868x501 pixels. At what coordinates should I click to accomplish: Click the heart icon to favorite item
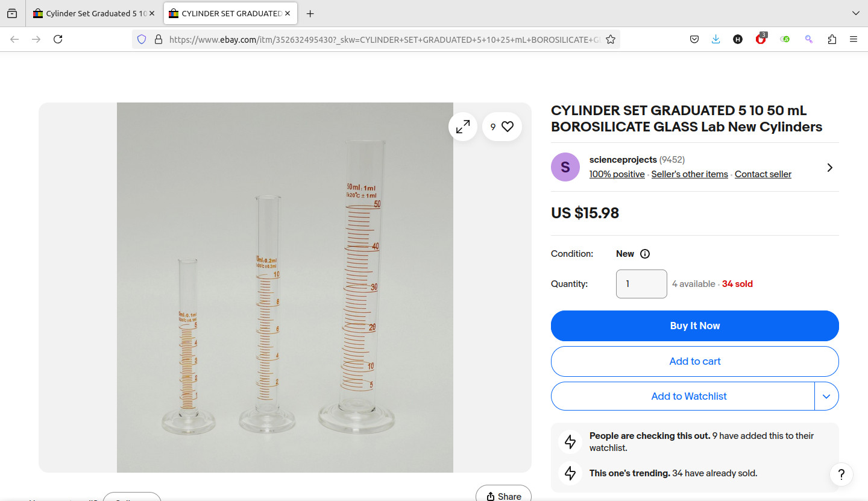tap(508, 127)
